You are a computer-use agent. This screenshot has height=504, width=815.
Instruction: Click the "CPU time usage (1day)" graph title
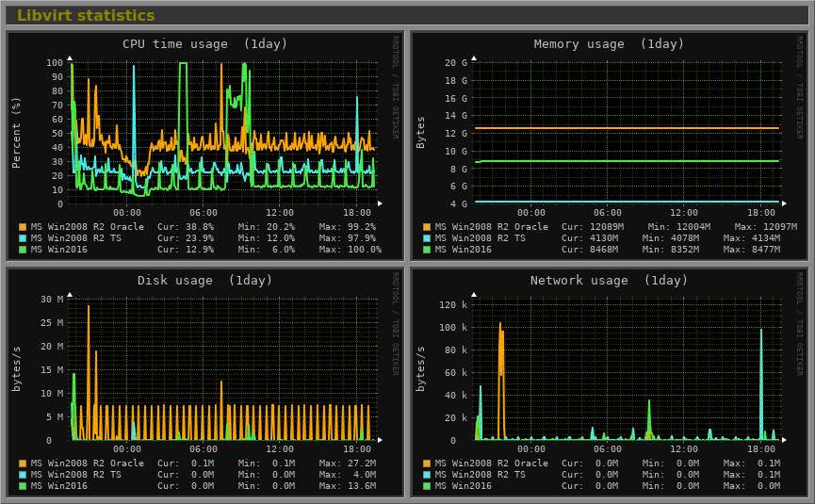(205, 44)
